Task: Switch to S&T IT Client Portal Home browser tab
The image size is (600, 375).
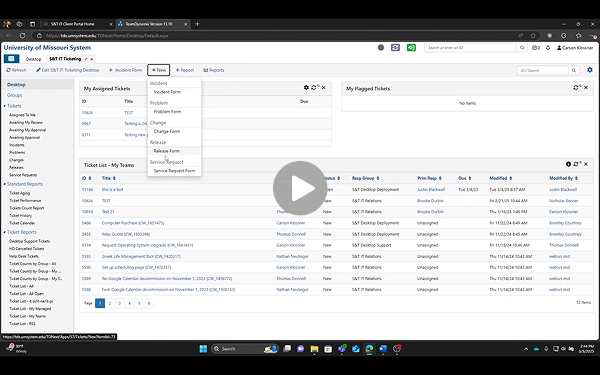Action: point(76,24)
